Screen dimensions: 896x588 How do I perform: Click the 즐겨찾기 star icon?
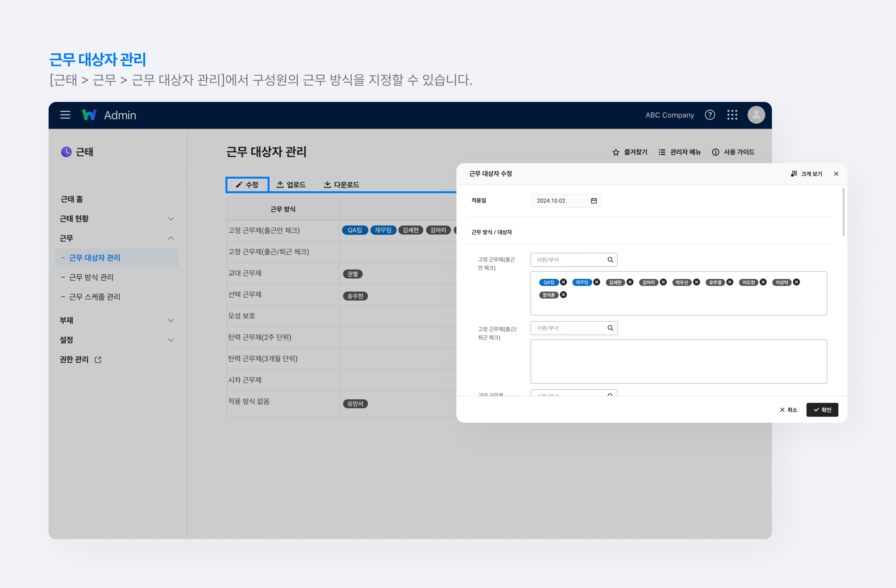click(615, 152)
